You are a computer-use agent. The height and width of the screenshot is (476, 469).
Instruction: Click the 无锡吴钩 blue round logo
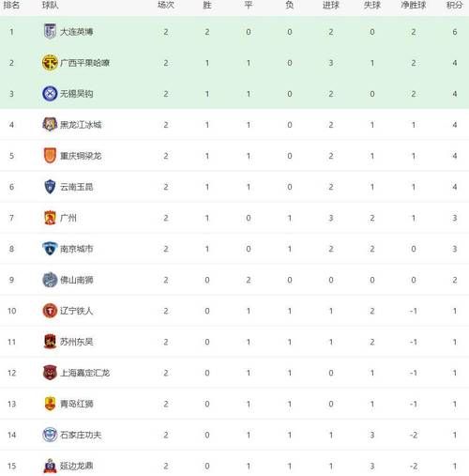click(50, 93)
